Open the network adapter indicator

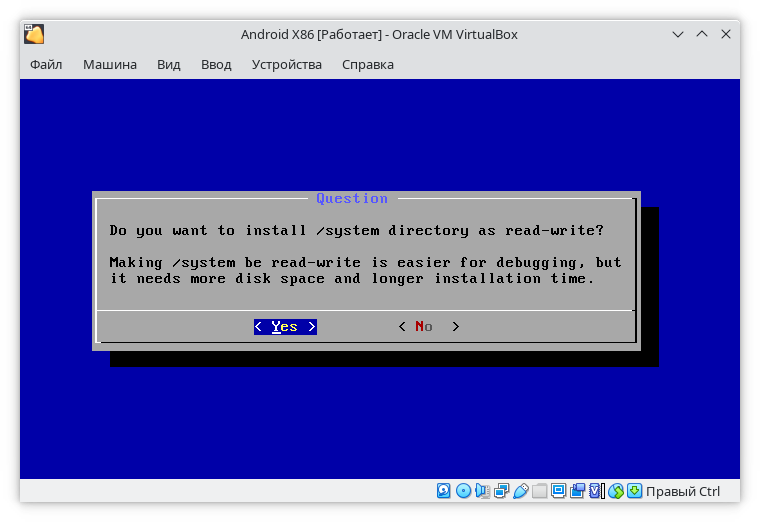[501, 491]
